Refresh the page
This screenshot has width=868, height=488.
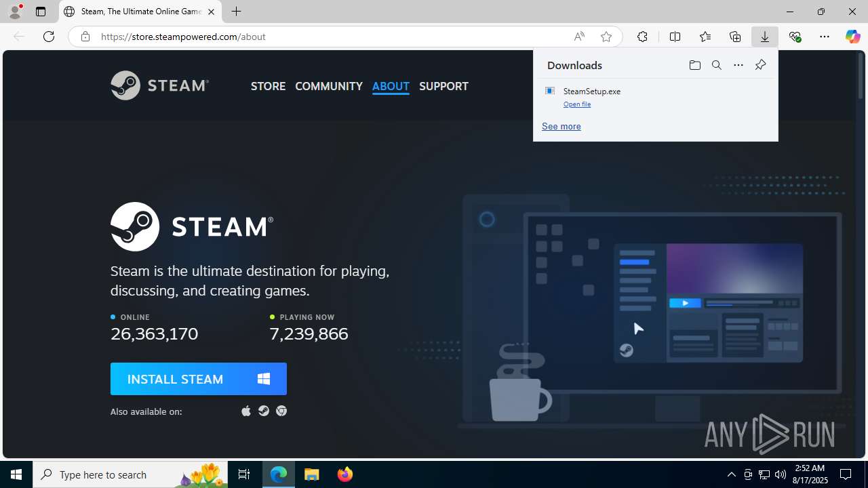pos(49,37)
